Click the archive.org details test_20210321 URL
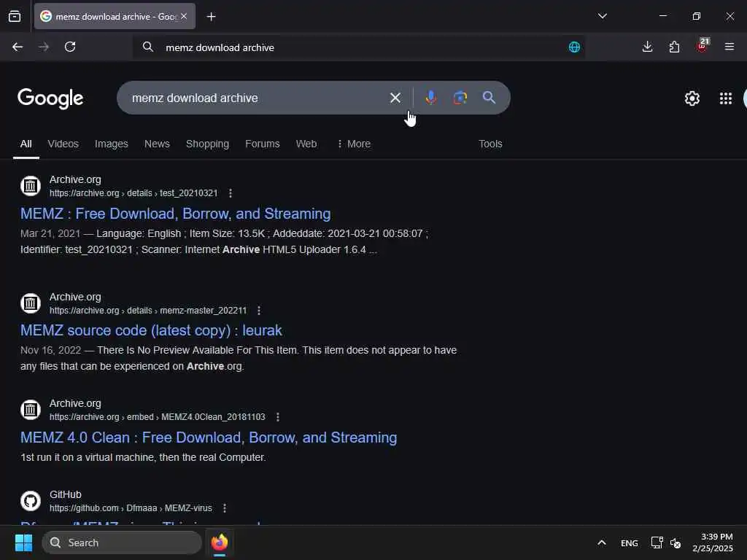The image size is (747, 560). (133, 193)
